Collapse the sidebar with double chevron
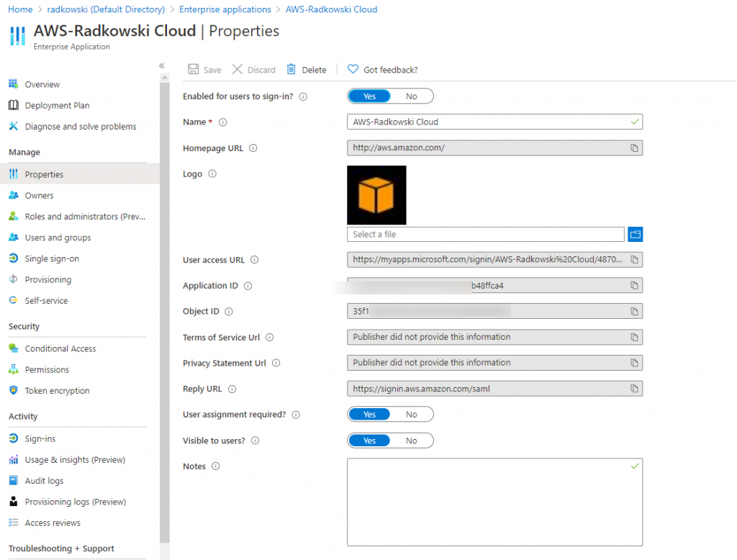 coord(162,66)
